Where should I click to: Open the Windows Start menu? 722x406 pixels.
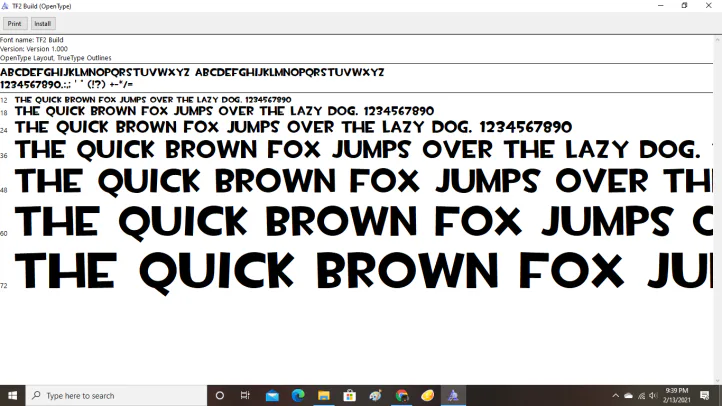coord(12,395)
